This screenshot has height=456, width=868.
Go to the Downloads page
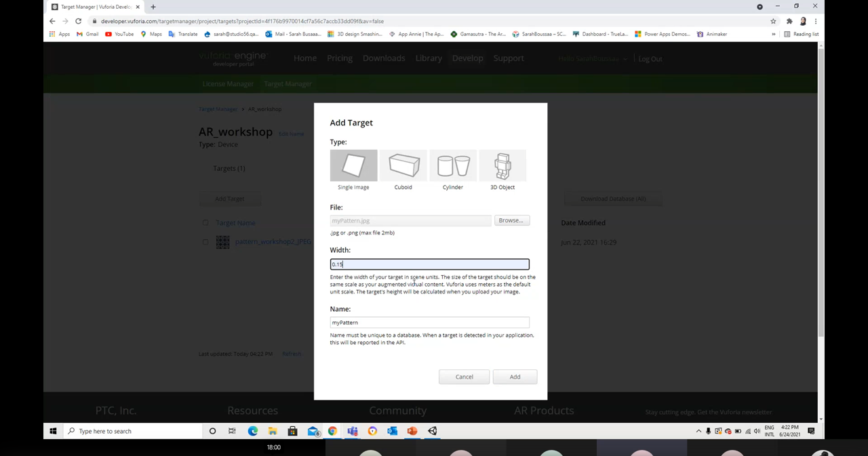click(384, 58)
